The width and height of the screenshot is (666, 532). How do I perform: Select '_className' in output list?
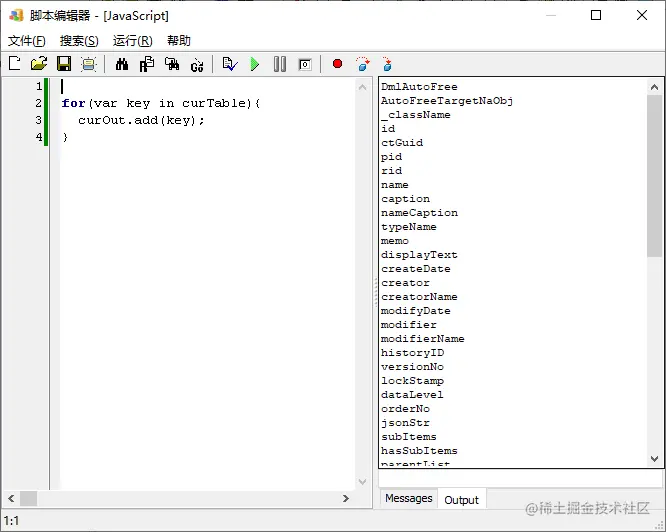416,115
